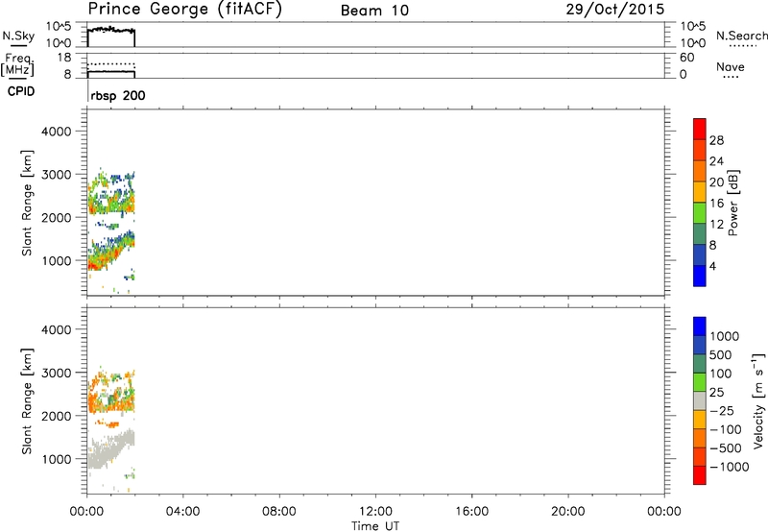Click the '18' frequency axis value
Screen dimensions: 768x532
coord(64,58)
